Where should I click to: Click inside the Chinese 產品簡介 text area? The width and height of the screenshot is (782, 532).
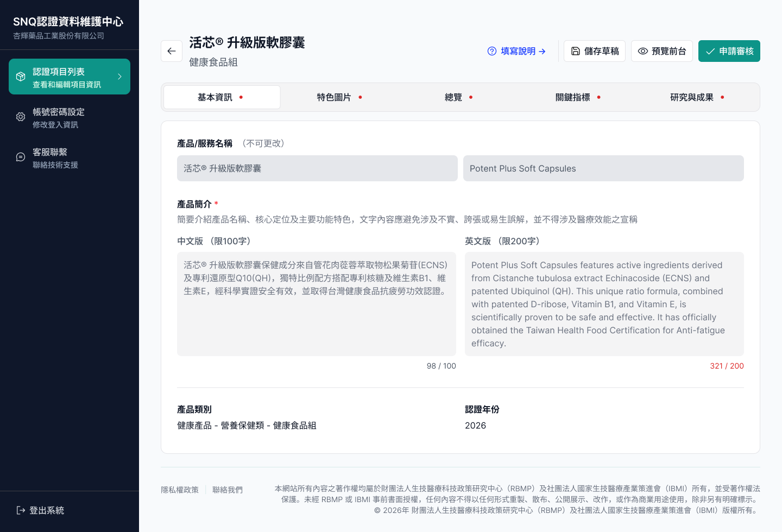pyautogui.click(x=316, y=304)
